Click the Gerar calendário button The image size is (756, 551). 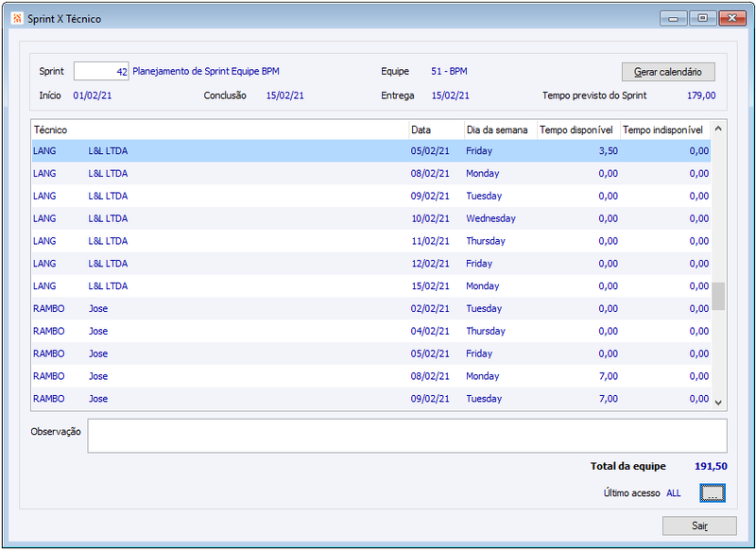point(668,72)
